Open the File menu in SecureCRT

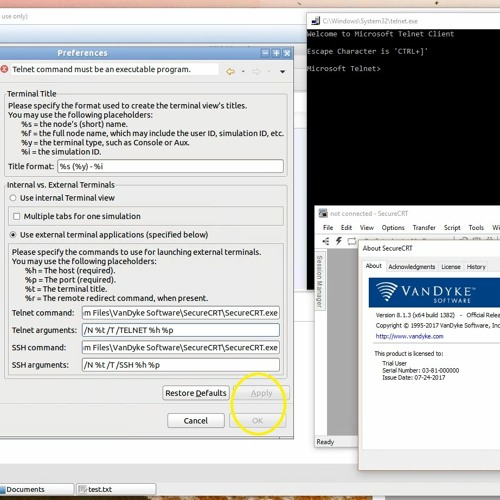tap(328, 228)
